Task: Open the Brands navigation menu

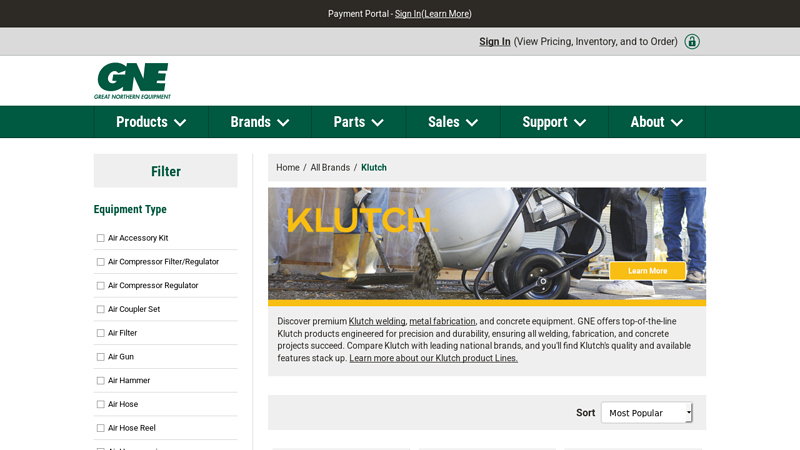Action: pyautogui.click(x=260, y=122)
